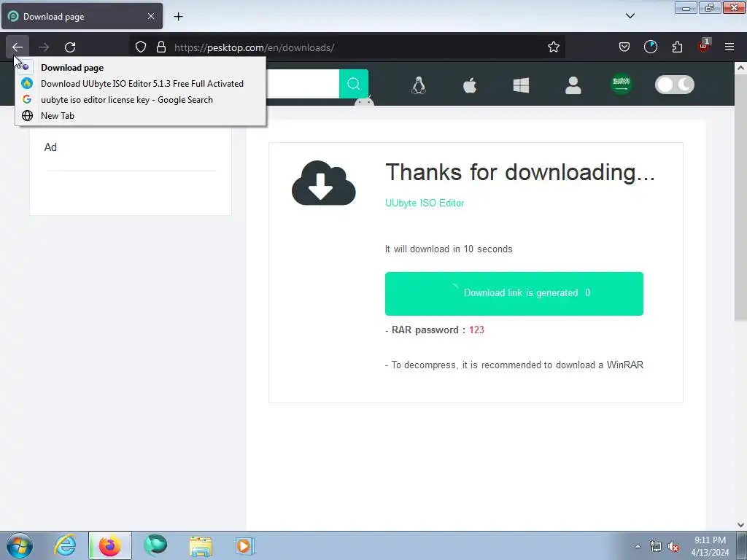Image resolution: width=747 pixels, height=560 pixels.
Task: Open a new tab with plus button
Action: (178, 16)
